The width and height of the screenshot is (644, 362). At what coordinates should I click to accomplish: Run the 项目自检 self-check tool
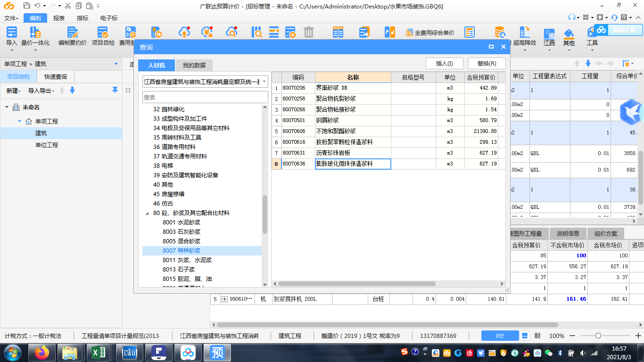tap(103, 36)
